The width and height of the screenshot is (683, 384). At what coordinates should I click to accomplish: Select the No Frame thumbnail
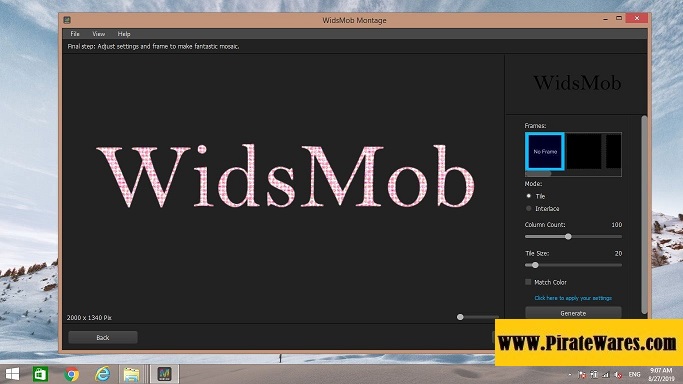coord(545,152)
